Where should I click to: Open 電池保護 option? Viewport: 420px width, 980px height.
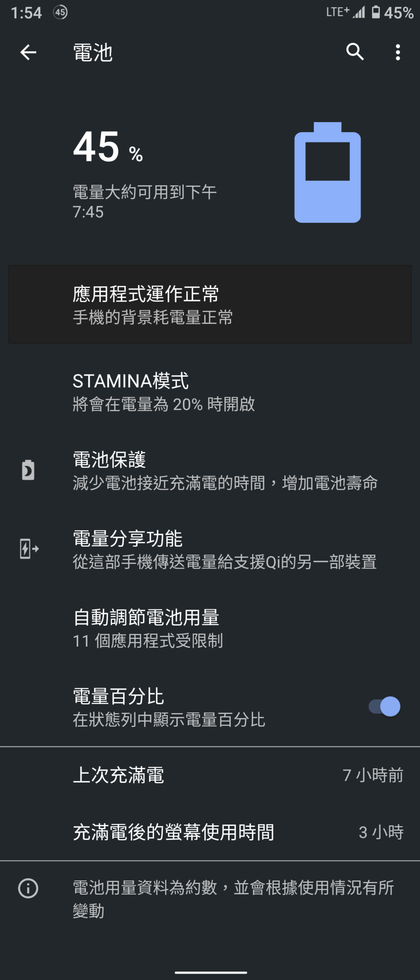pos(210,471)
